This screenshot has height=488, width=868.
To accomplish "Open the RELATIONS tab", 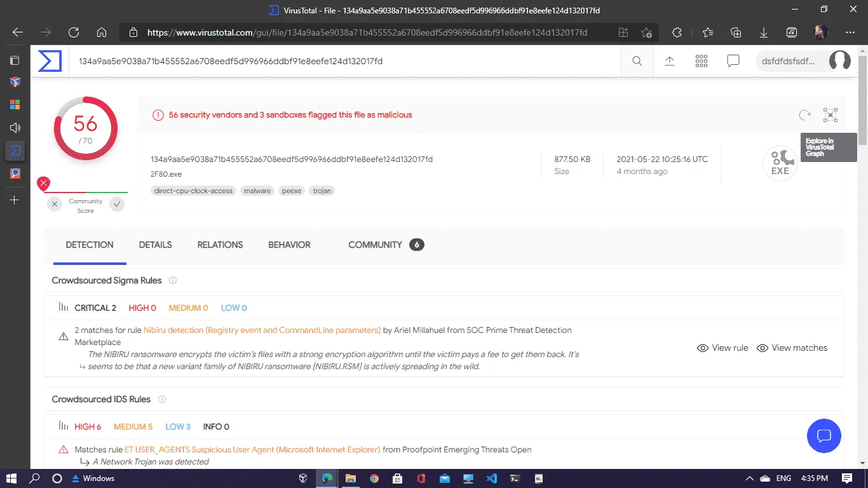I will (220, 245).
